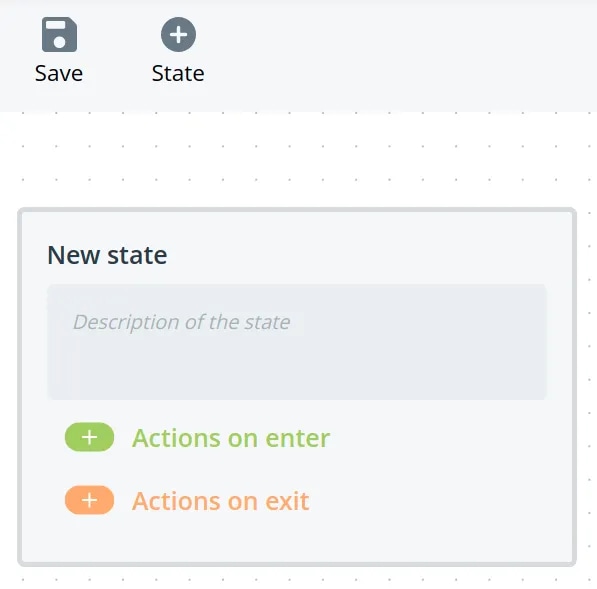This screenshot has height=589, width=597.
Task: Open the Actions on enter label
Action: coord(231,438)
